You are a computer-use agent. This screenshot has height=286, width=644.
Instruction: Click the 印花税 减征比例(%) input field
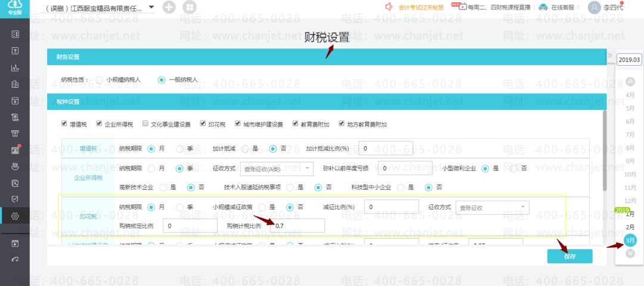[391, 207]
